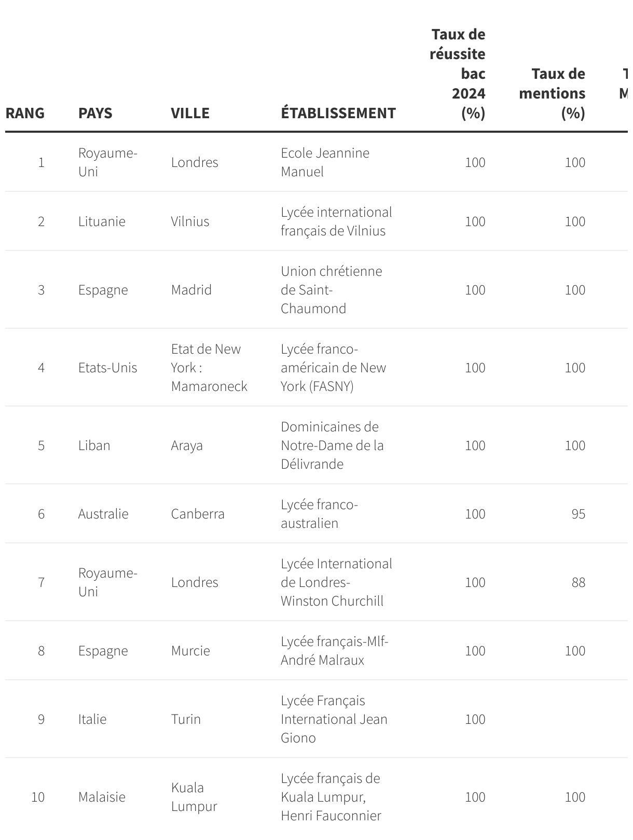Select Lycée français de Kuala Lumpur entry
633x840 pixels.
[331, 797]
